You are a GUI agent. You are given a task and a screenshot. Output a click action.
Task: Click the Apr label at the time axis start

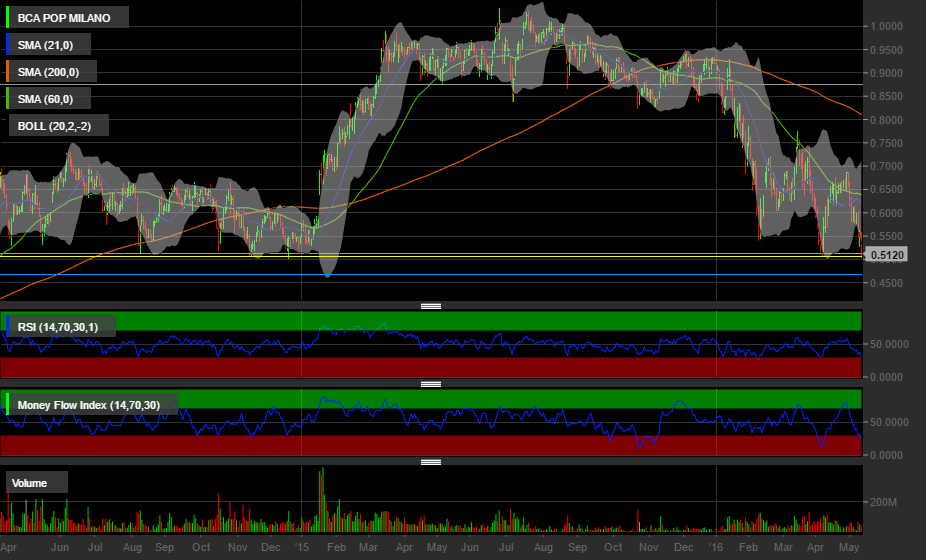coord(9,547)
